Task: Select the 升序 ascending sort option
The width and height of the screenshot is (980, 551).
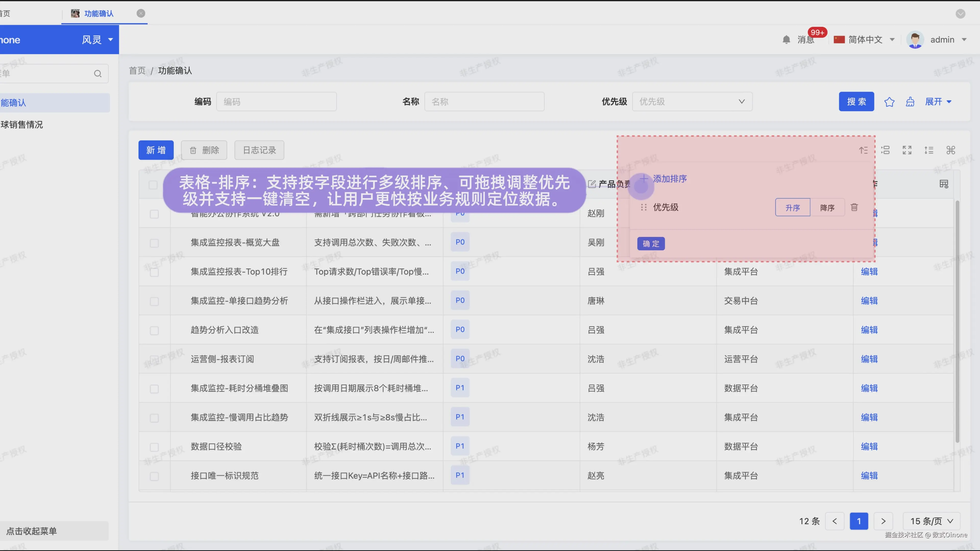Action: 792,208
